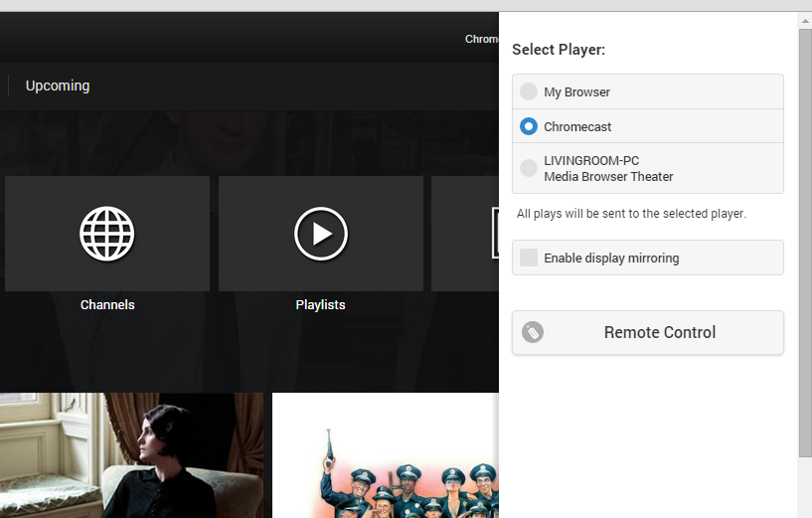812x518 pixels.
Task: Click the Playlists label
Action: tap(321, 304)
